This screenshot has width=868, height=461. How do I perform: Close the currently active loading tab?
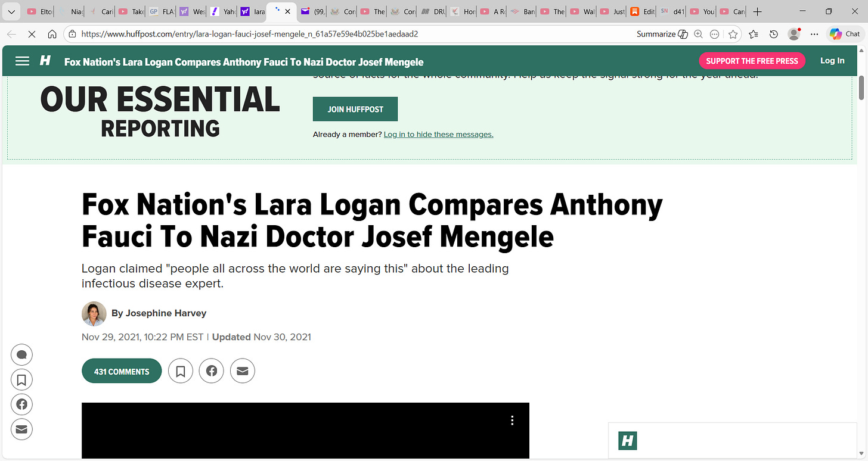[x=287, y=11]
